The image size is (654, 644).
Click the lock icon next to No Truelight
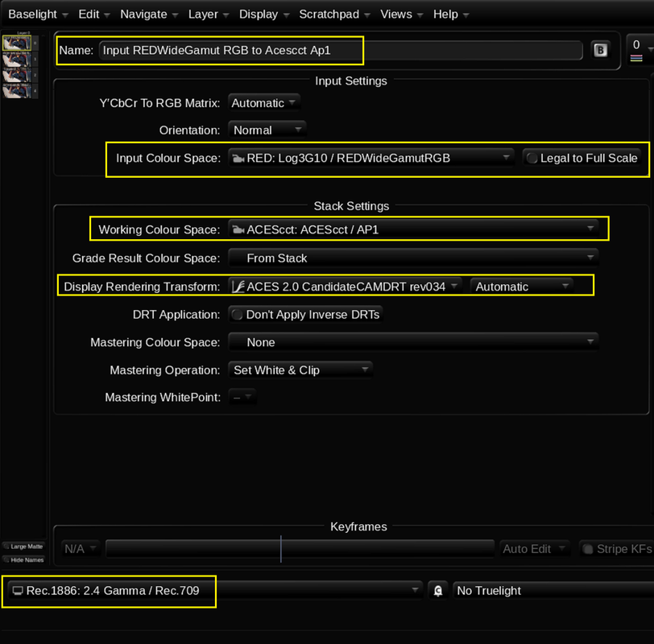pos(437,591)
